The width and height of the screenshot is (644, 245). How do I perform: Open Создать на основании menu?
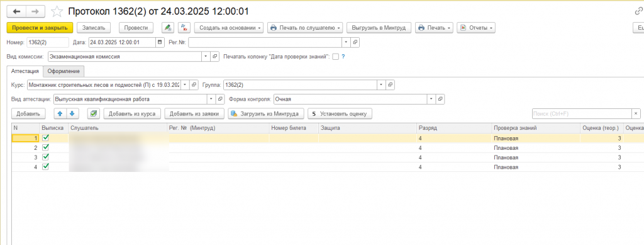229,28
